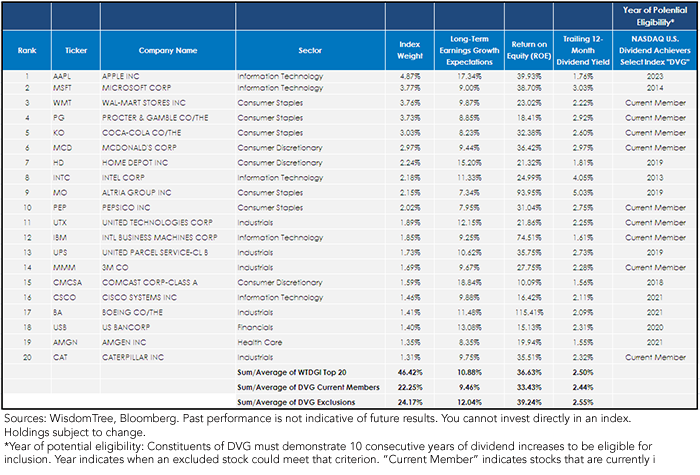Click BOEING CO/THE company name
This screenshot has width=700, height=475.
(x=132, y=312)
